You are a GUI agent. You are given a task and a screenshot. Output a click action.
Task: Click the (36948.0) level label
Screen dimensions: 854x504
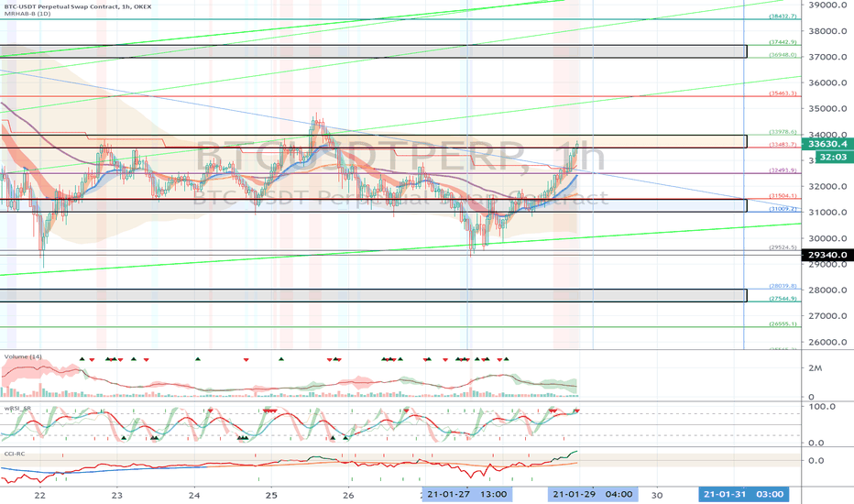click(x=783, y=55)
